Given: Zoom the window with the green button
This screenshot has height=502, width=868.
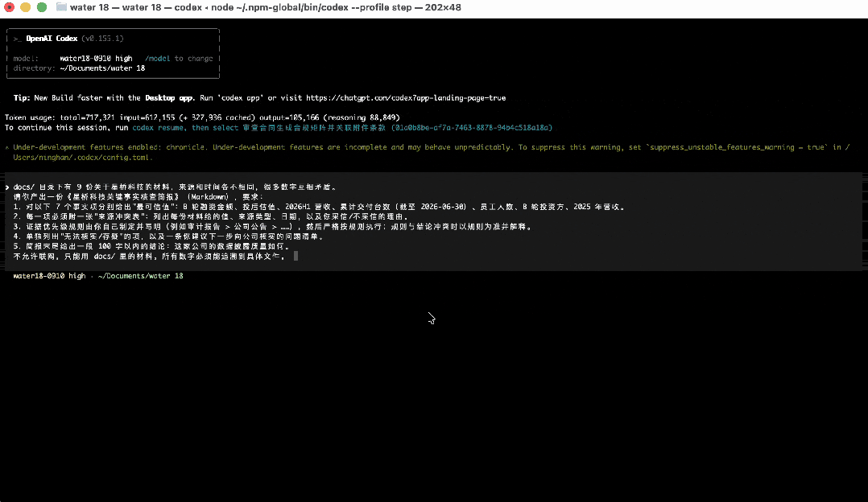Looking at the screenshot, I should (42, 7).
